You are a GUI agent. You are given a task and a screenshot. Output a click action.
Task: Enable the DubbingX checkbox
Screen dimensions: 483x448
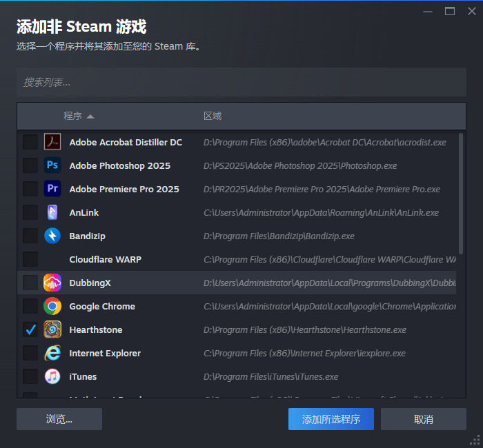[x=30, y=283]
